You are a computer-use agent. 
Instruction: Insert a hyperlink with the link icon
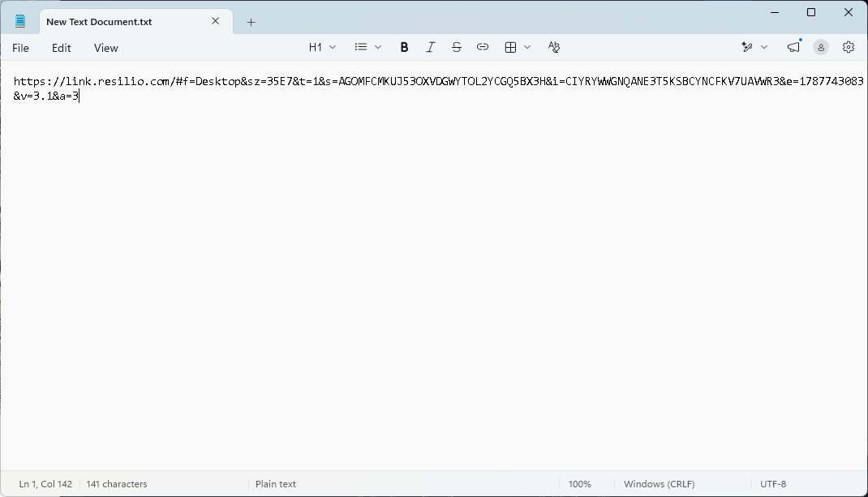point(482,48)
